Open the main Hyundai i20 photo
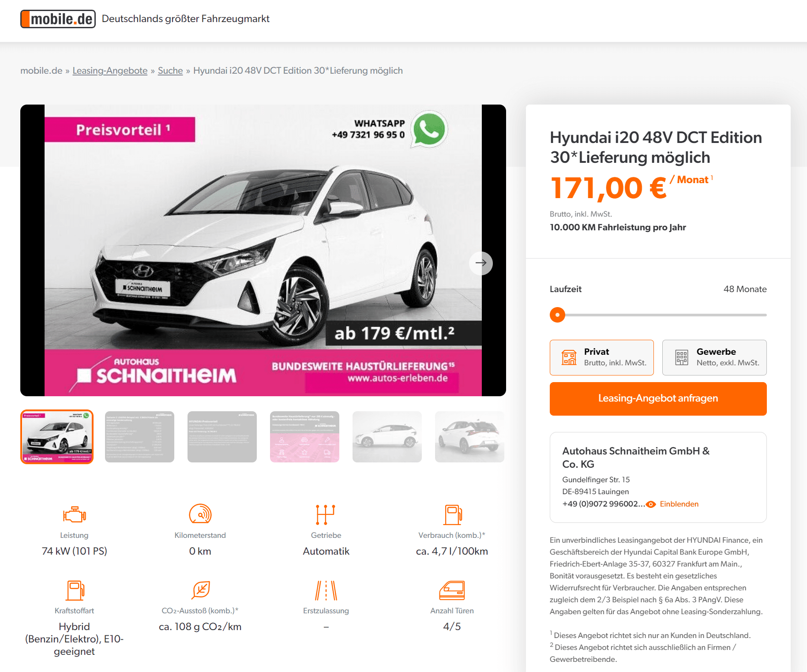 click(263, 250)
